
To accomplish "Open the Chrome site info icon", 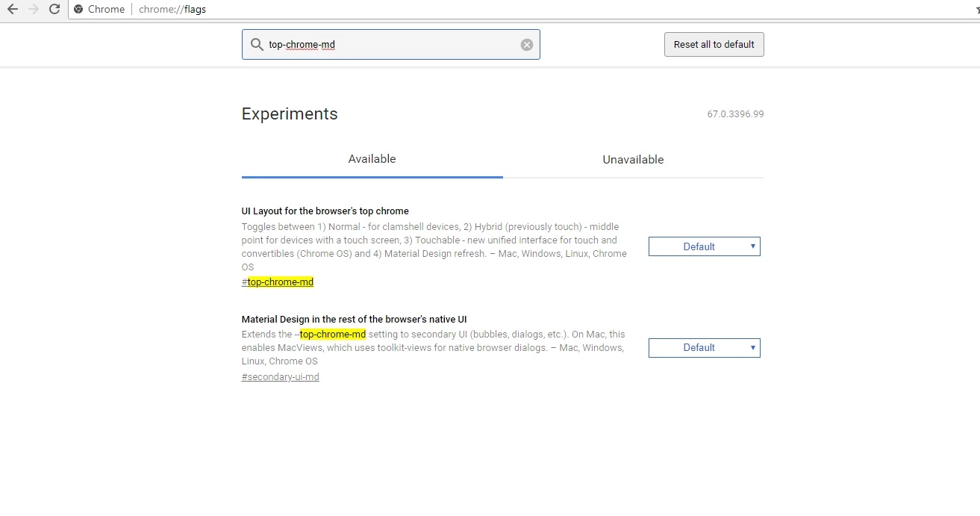I will [78, 10].
